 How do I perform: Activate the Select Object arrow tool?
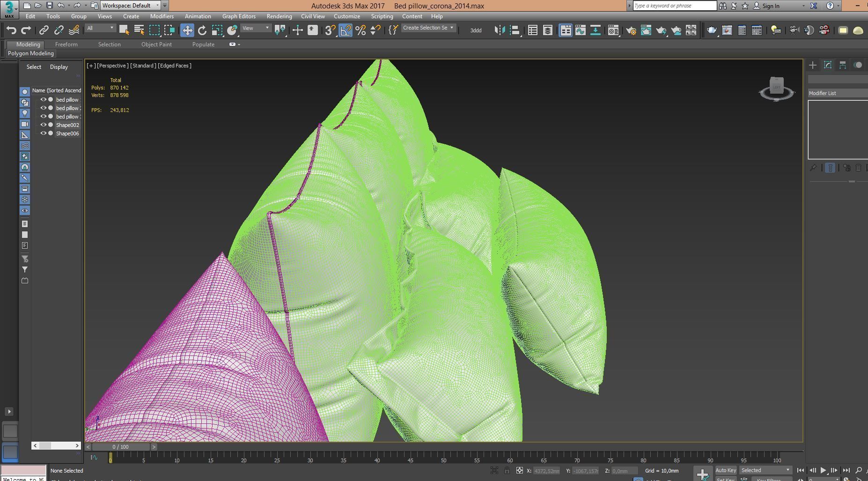point(124,30)
